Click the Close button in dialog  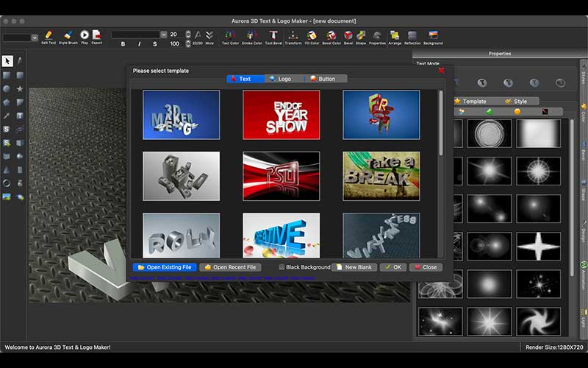[426, 267]
